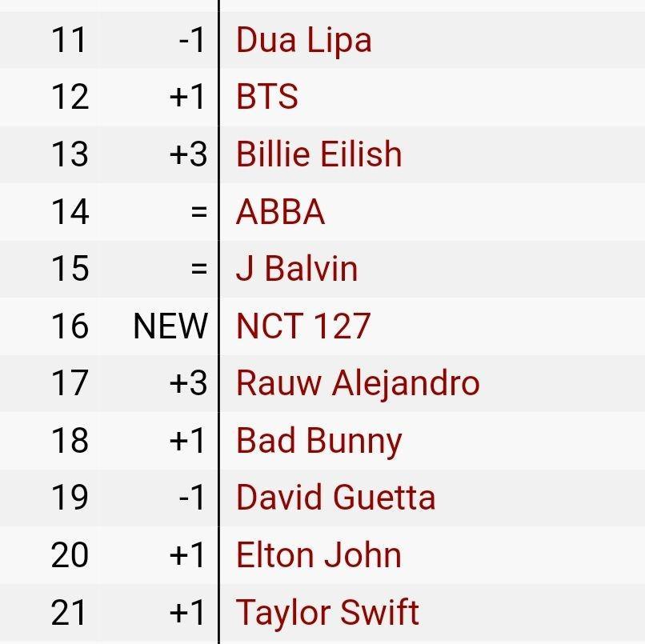Click the equals sign beside ABBA
This screenshot has height=644, width=645.
point(199,212)
